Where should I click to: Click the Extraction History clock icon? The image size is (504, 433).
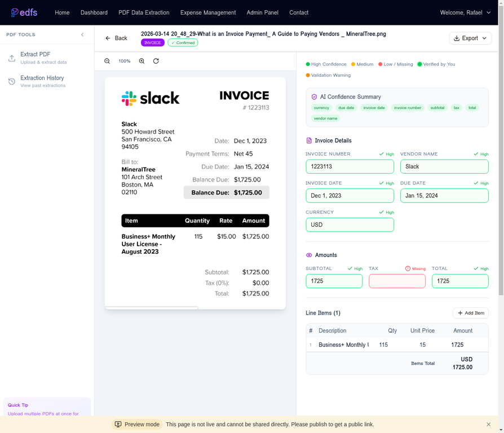pos(12,81)
